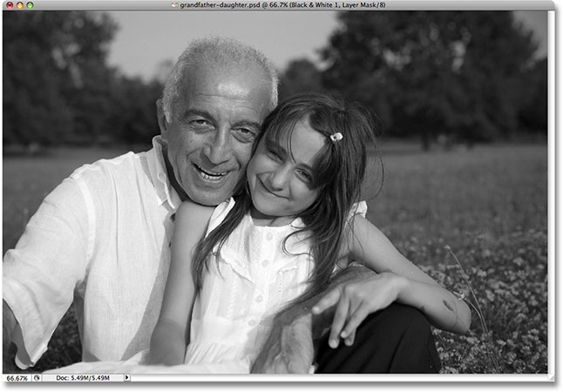The image size is (563, 392).
Task: Click the zoom percentage field showing 66.67%
Action: (17, 378)
